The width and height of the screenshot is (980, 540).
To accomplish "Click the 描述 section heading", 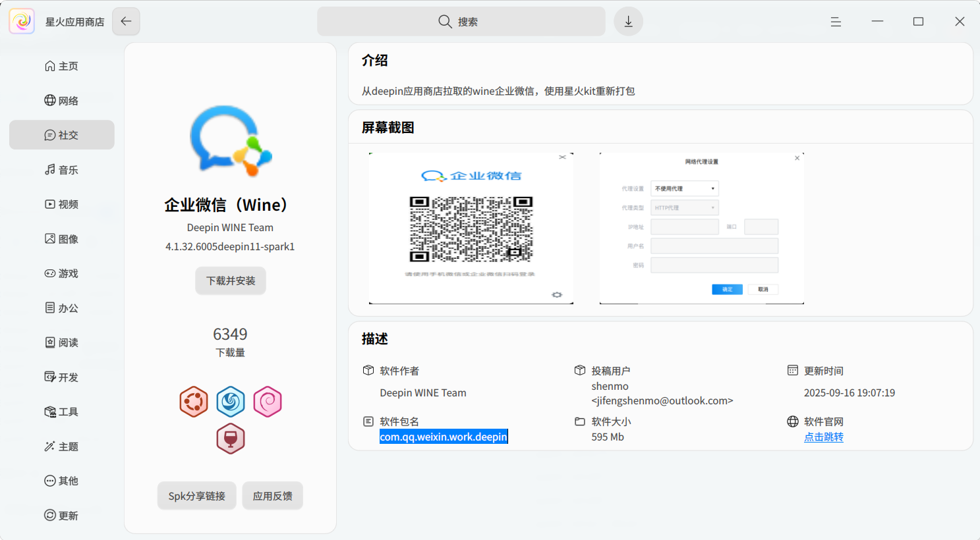I will point(375,339).
